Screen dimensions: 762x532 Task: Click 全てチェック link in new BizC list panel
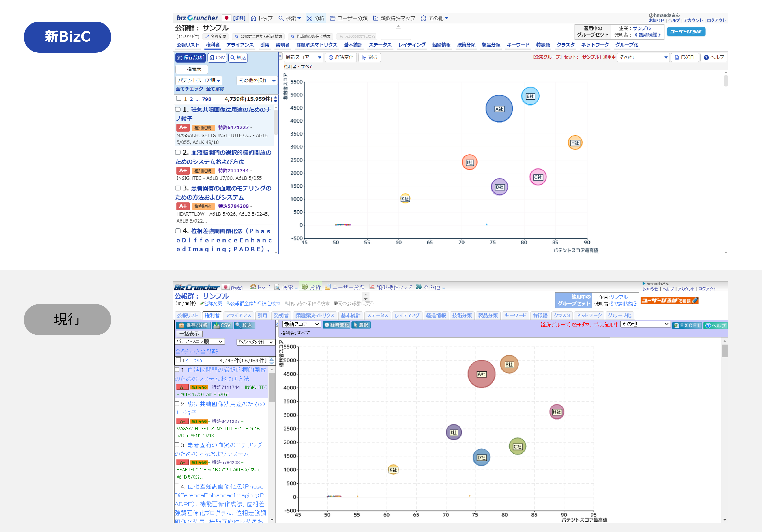pyautogui.click(x=189, y=89)
